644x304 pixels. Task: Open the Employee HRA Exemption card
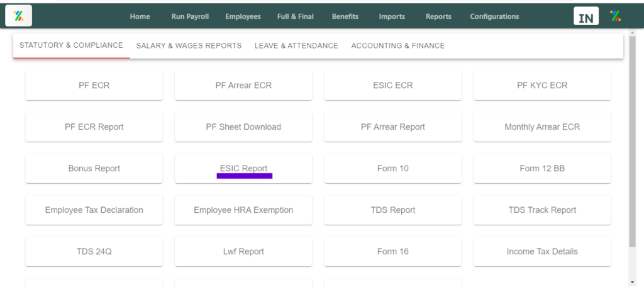243,210
